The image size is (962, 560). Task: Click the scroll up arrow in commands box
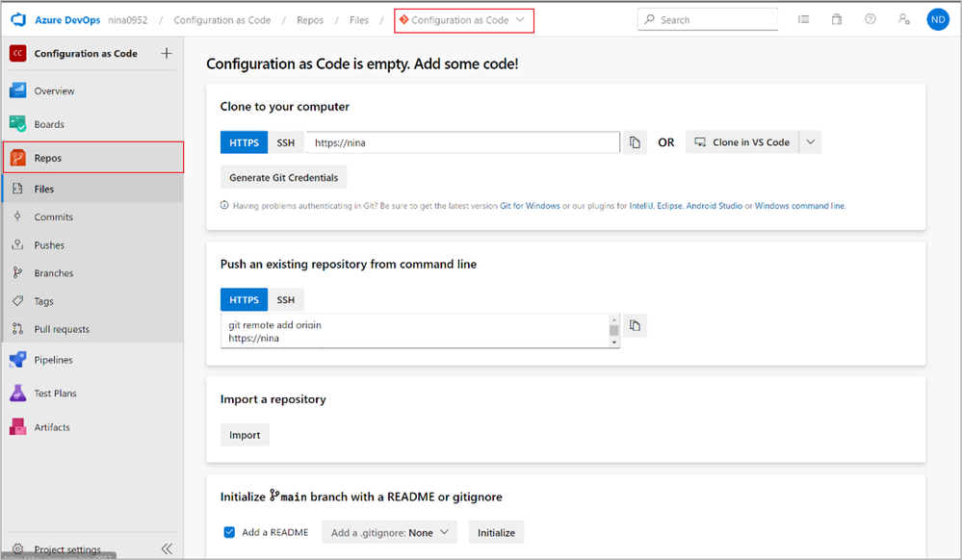pos(613,318)
